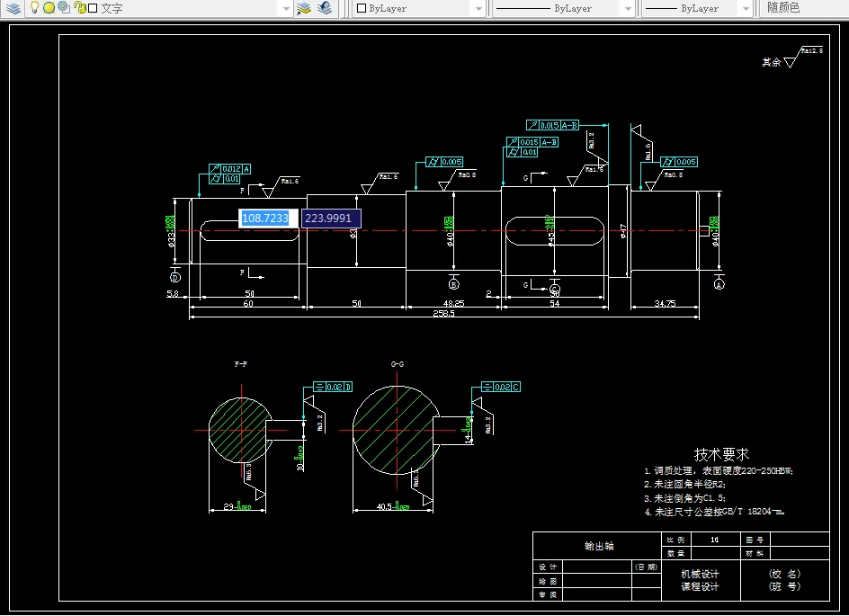Viewport: 849px width, 616px height.
Task: Select the 0.02 D symmetry tolerance frame
Action: pyautogui.click(x=333, y=387)
